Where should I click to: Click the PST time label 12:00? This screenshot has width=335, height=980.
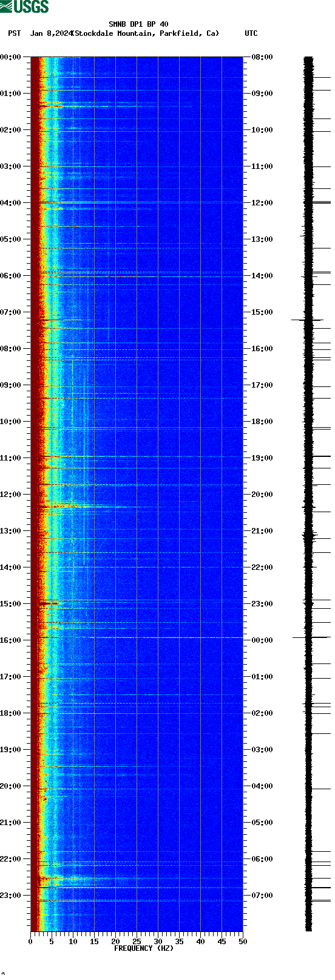[11, 495]
